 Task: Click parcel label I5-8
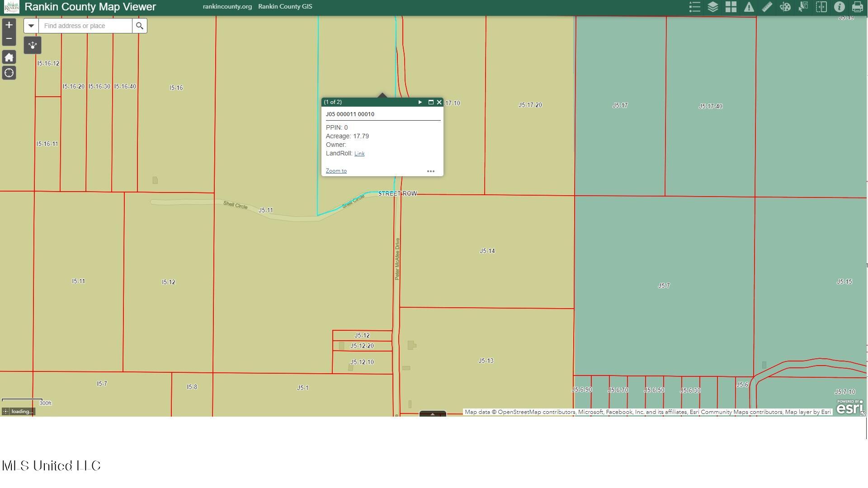[192, 387]
